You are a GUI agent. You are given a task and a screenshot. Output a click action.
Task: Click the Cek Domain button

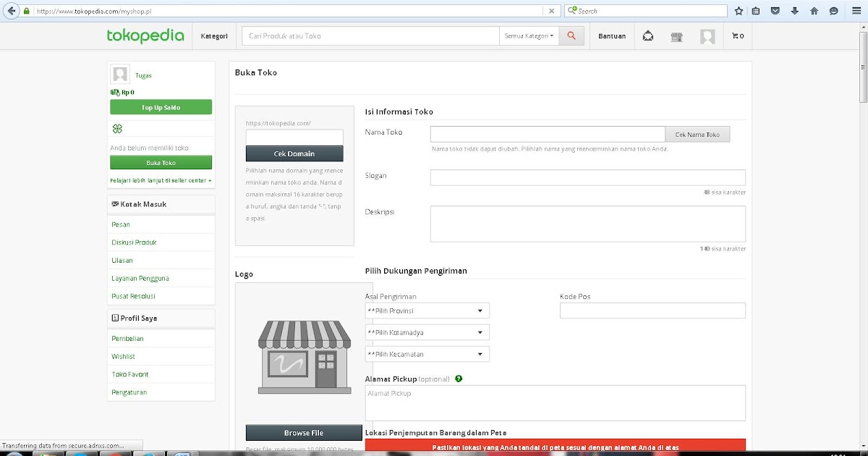point(294,153)
